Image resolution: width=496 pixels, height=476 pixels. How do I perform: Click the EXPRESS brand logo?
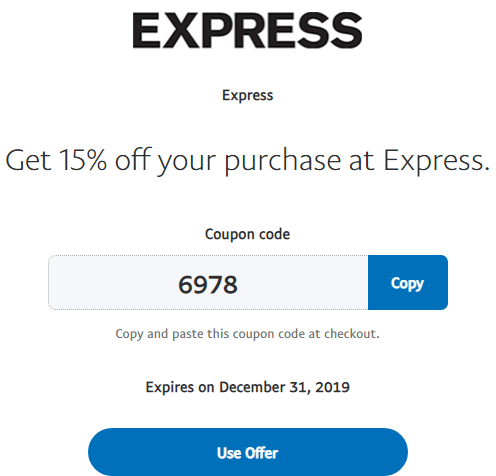[x=247, y=30]
